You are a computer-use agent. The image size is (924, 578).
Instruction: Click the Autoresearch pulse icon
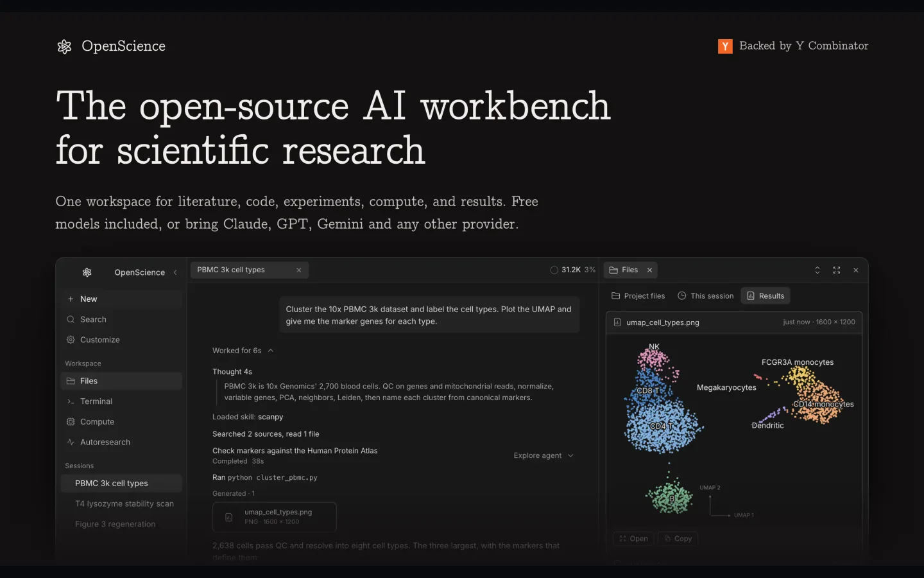[x=71, y=442]
